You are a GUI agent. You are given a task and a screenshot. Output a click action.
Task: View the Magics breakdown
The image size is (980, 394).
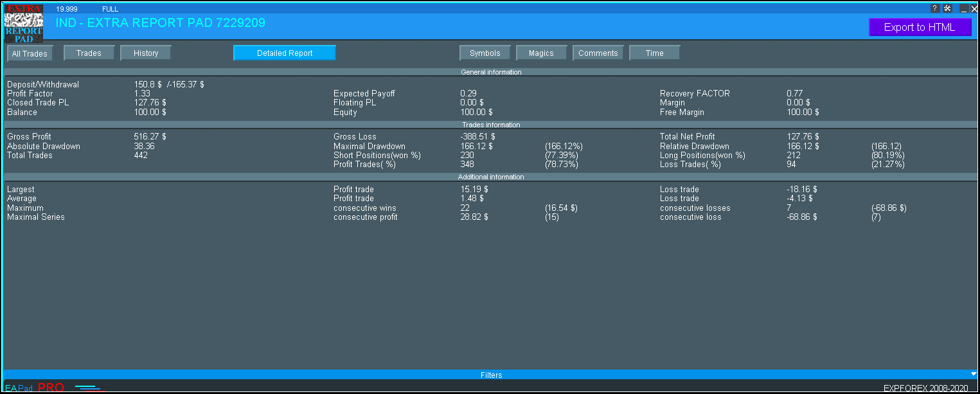point(541,53)
